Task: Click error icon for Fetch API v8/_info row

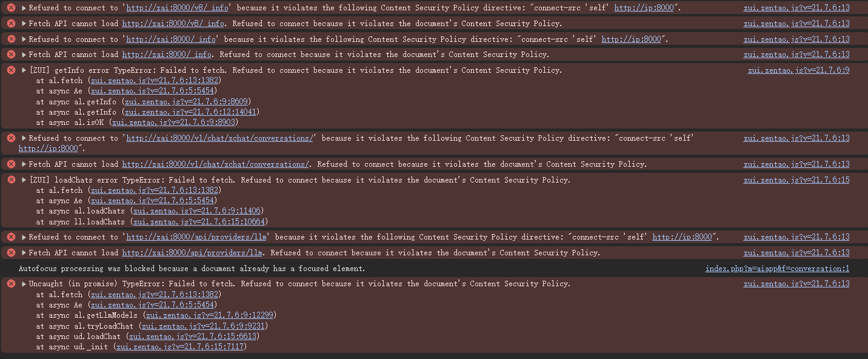Action: tap(11, 24)
